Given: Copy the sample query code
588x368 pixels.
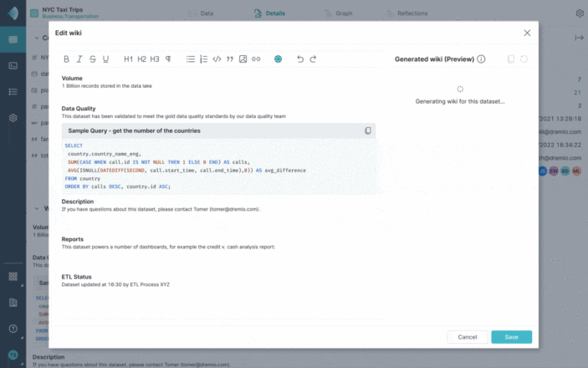Looking at the screenshot, I should click(368, 130).
